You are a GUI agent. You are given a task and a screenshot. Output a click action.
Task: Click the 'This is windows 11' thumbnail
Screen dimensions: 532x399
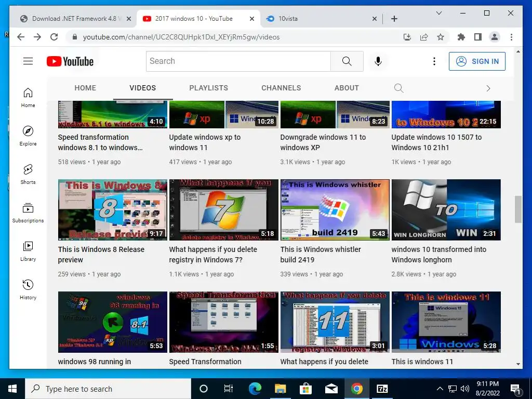point(446,322)
